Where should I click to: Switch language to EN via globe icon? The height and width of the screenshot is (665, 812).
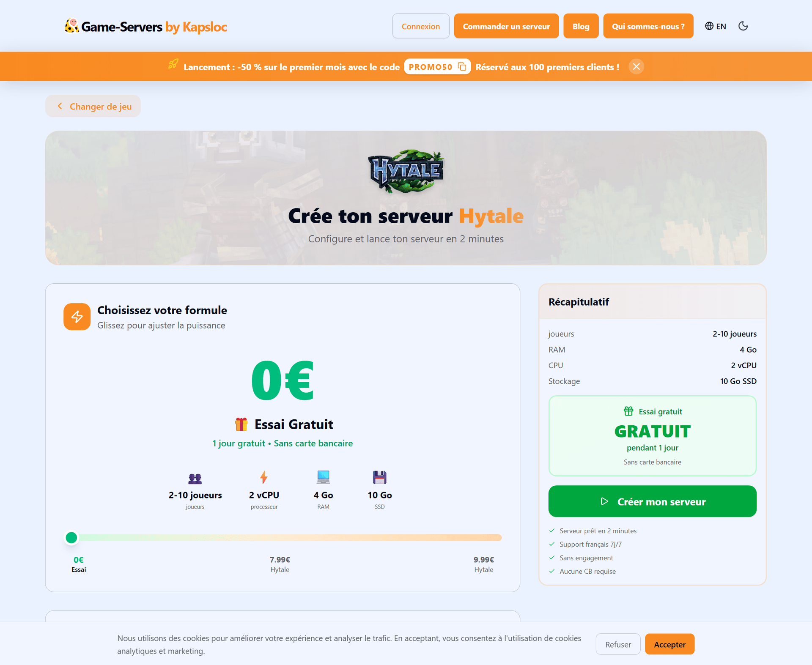[x=716, y=26]
